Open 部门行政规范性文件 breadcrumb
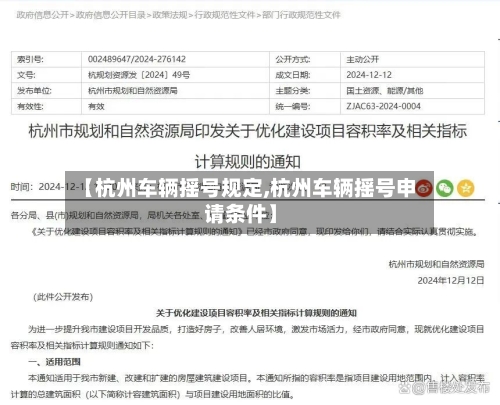 (301, 15)
